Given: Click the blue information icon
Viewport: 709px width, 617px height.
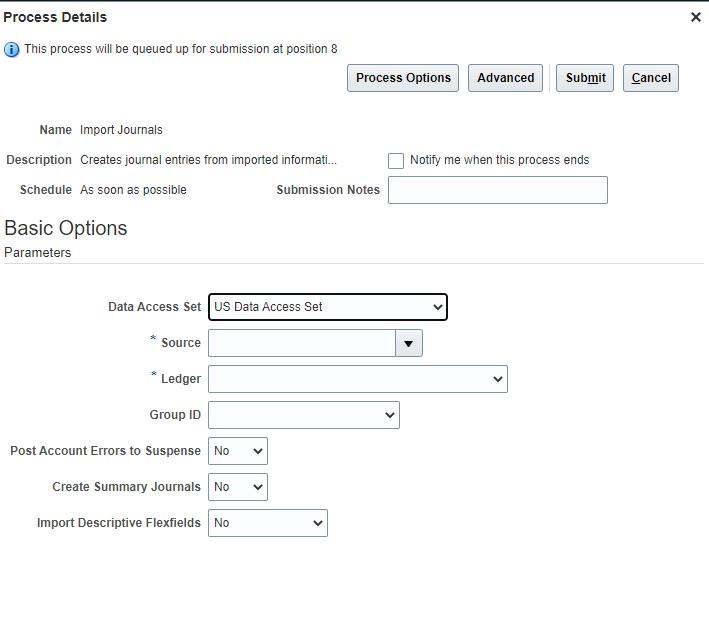Looking at the screenshot, I should 12,49.
